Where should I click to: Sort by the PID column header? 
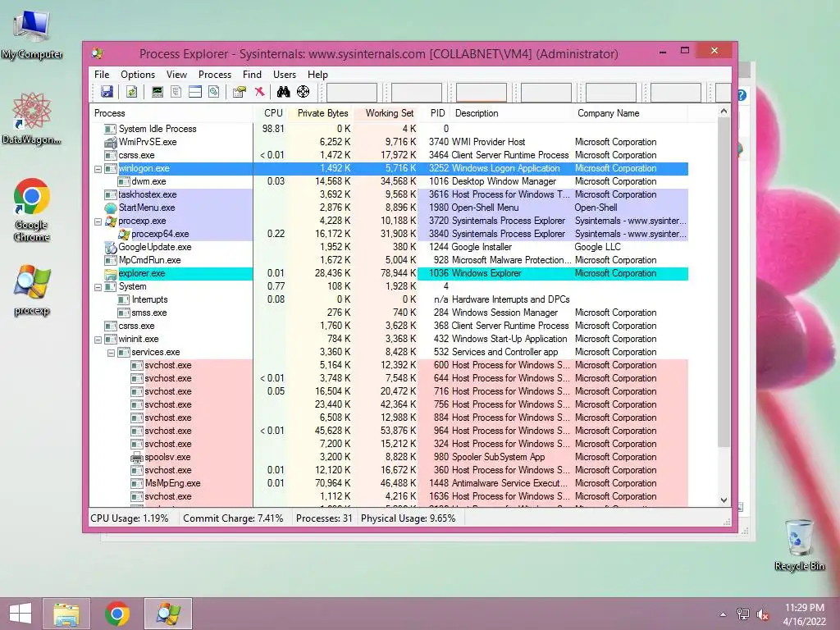click(435, 113)
